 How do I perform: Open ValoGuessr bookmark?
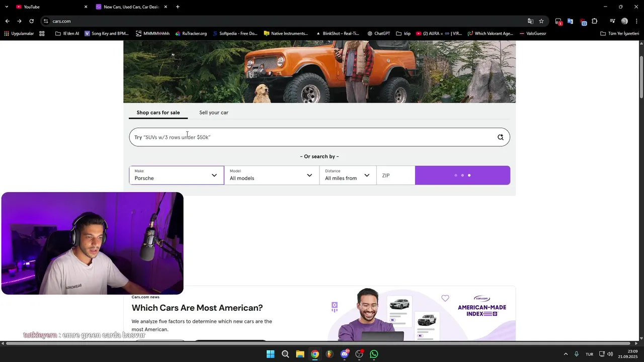coord(533,34)
